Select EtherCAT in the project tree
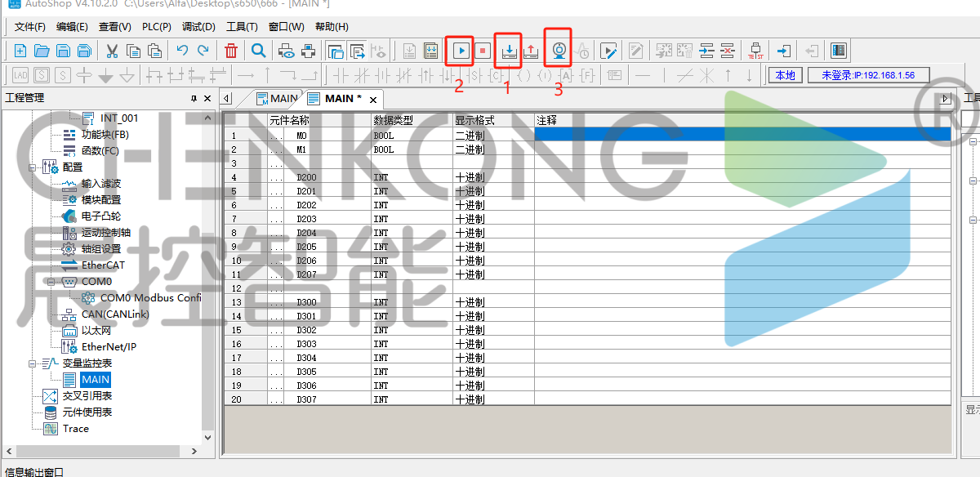The width and height of the screenshot is (980, 477). point(103,265)
